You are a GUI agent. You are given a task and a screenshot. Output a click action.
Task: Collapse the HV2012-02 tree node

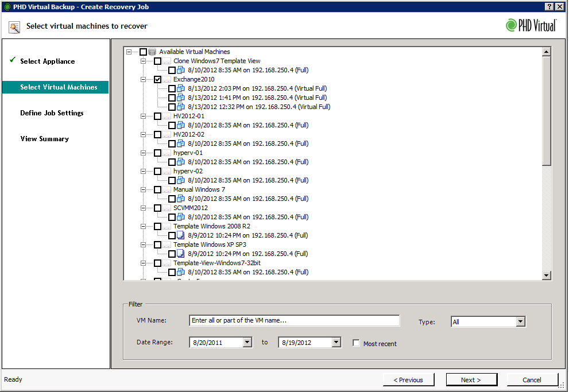[144, 134]
